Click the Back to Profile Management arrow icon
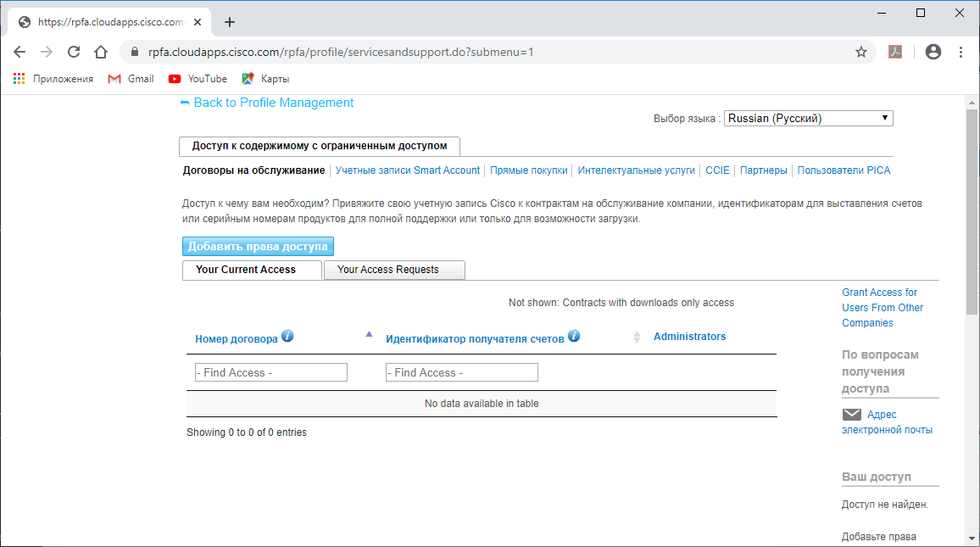The width and height of the screenshot is (980, 547). click(x=185, y=103)
